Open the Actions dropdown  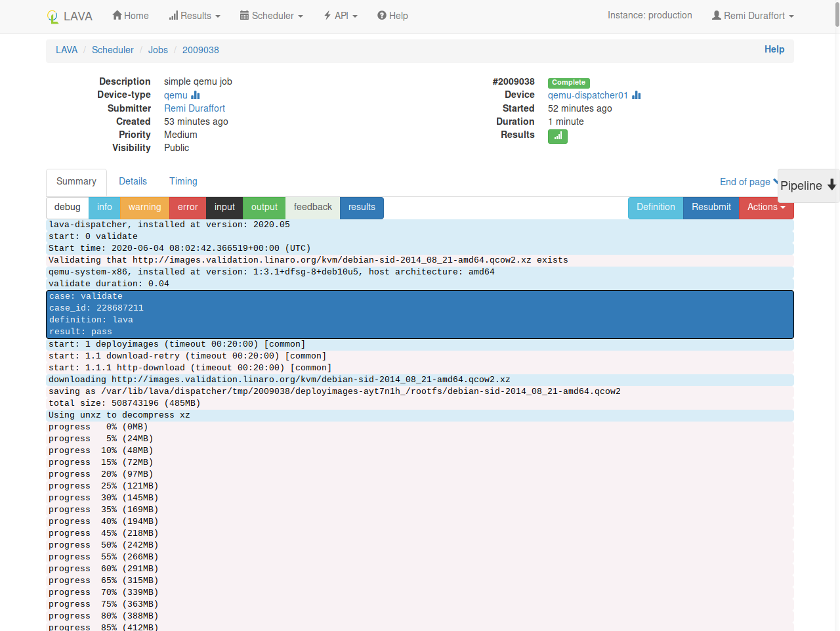coord(766,207)
